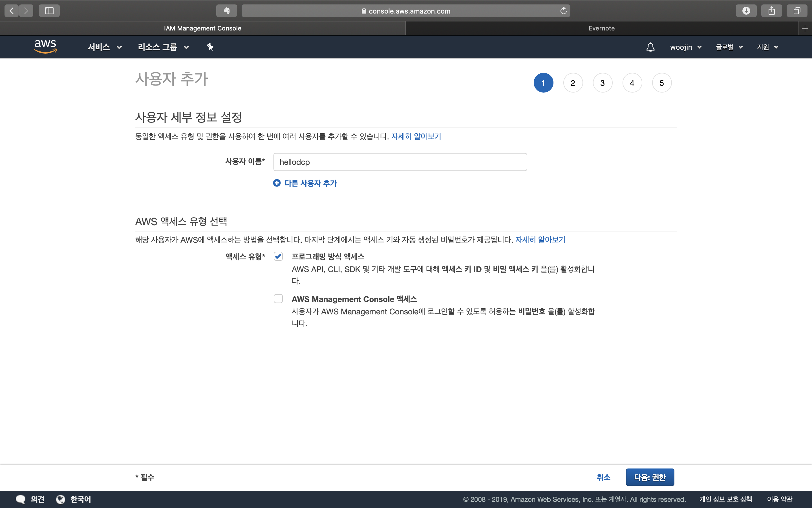Viewport: 812px width, 508px height.
Task: Enable AWS Management Console access checkbox
Action: coord(278,299)
